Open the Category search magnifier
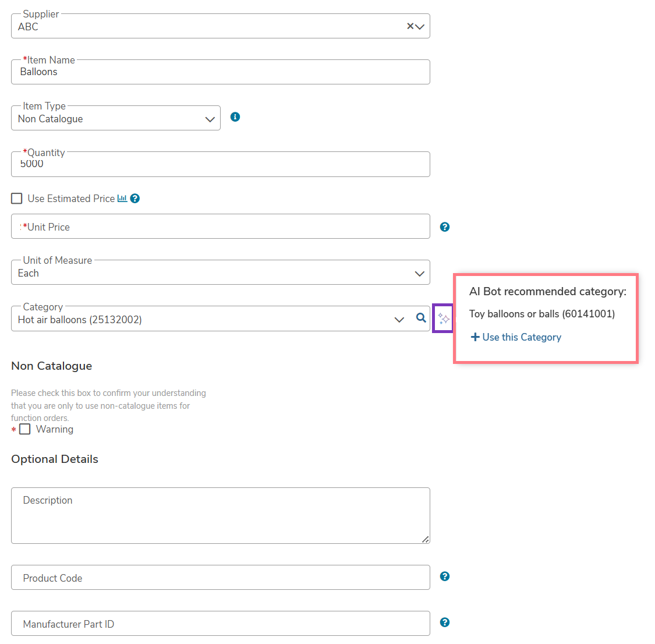 [x=421, y=318]
